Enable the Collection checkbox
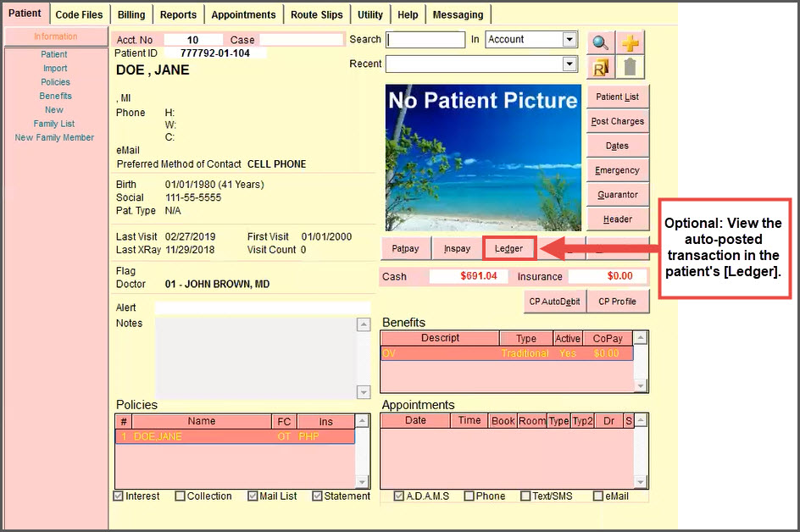 (180, 496)
